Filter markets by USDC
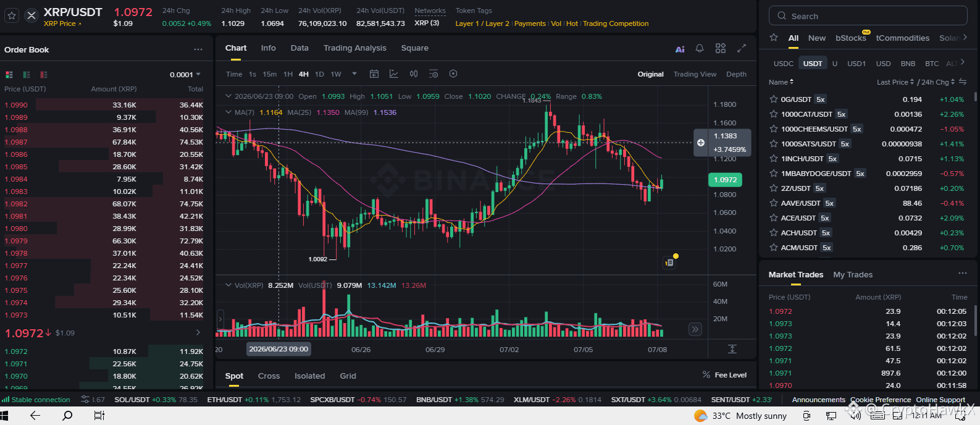 [x=784, y=64]
